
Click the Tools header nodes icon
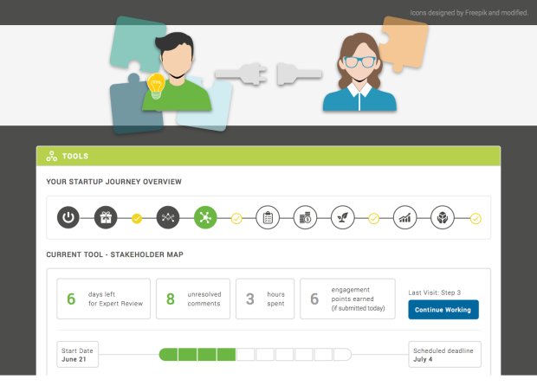pyautogui.click(x=52, y=157)
